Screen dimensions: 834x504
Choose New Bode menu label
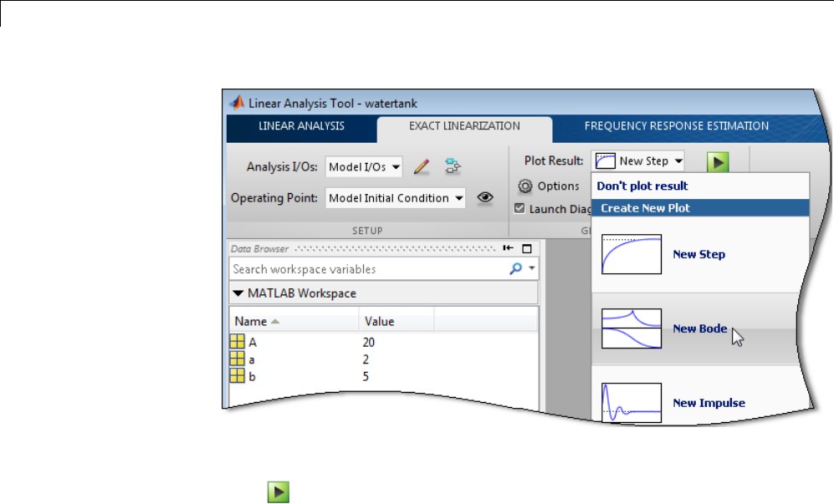[700, 328]
